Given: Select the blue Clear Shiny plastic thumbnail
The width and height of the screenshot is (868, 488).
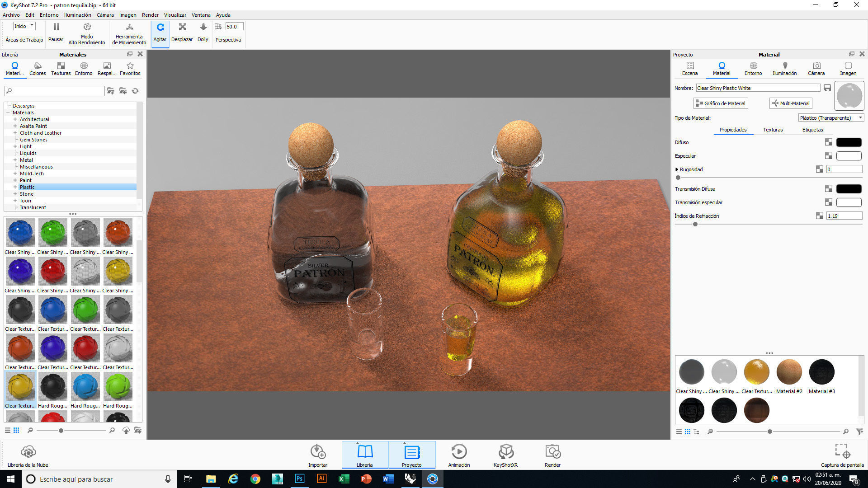Looking at the screenshot, I should click(20, 233).
